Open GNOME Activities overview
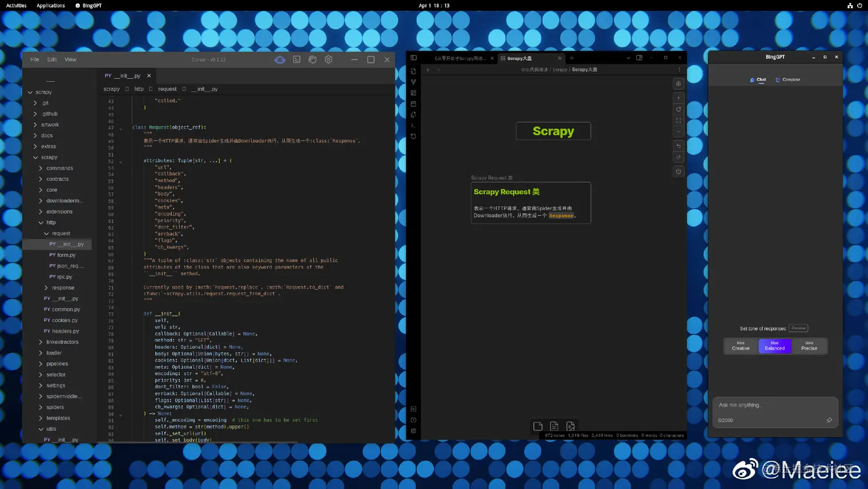Screen dimensions: 868x489 (16, 5)
